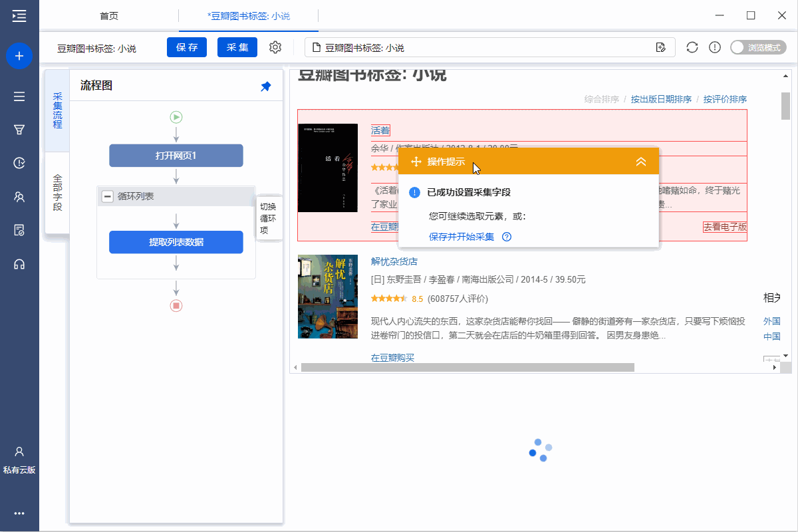Open the task list menu icon in sidebar

(x=19, y=96)
